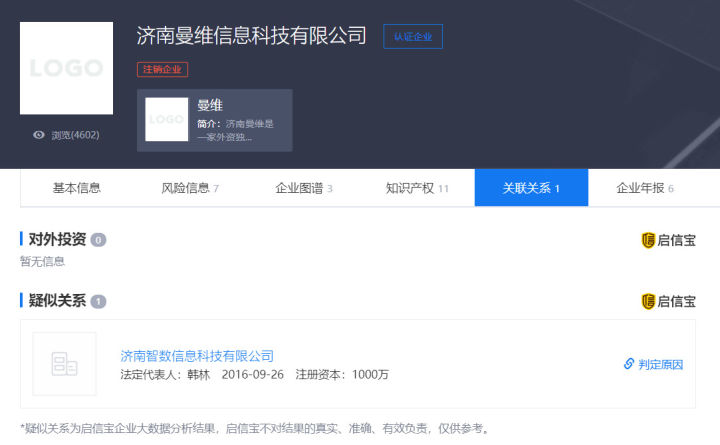Click legal representative name 韩林

pos(198,375)
